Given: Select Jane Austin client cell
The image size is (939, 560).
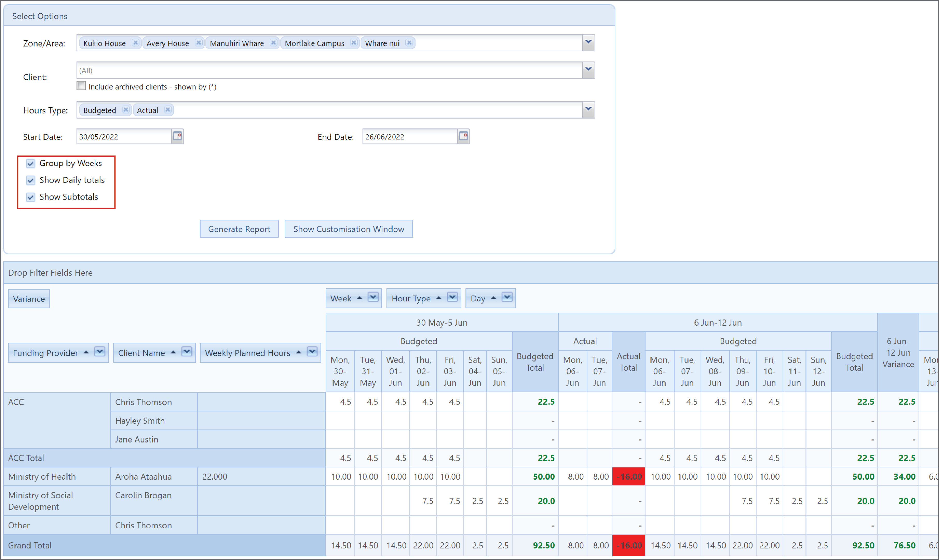Looking at the screenshot, I should (x=154, y=439).
